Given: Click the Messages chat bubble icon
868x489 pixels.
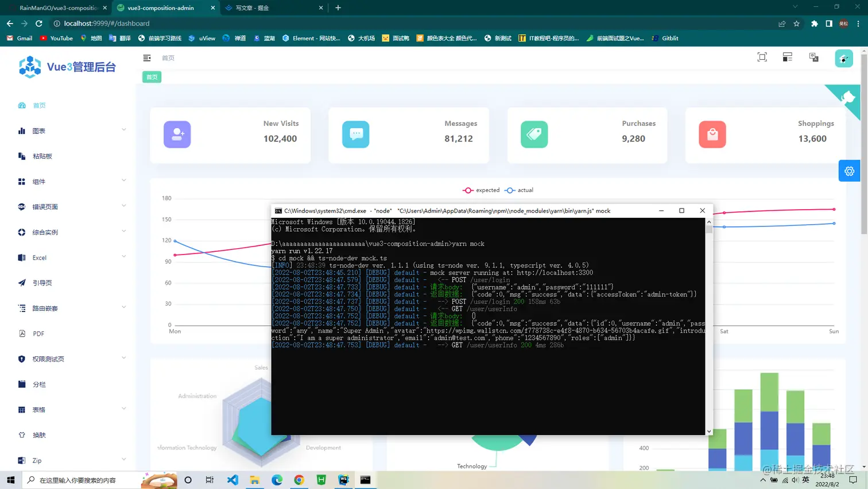Looking at the screenshot, I should pos(356,134).
